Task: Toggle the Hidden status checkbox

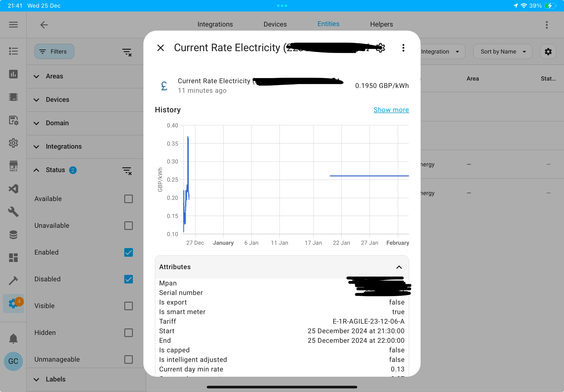Action: click(128, 332)
